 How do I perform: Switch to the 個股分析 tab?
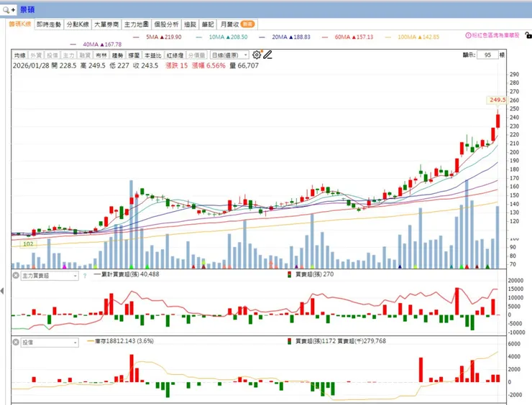[166, 24]
